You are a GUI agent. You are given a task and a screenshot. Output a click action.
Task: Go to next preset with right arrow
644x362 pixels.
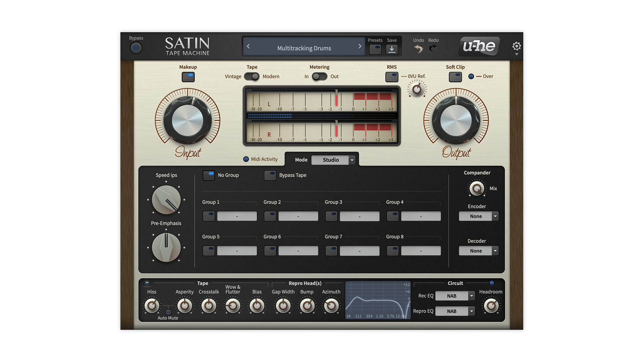360,46
